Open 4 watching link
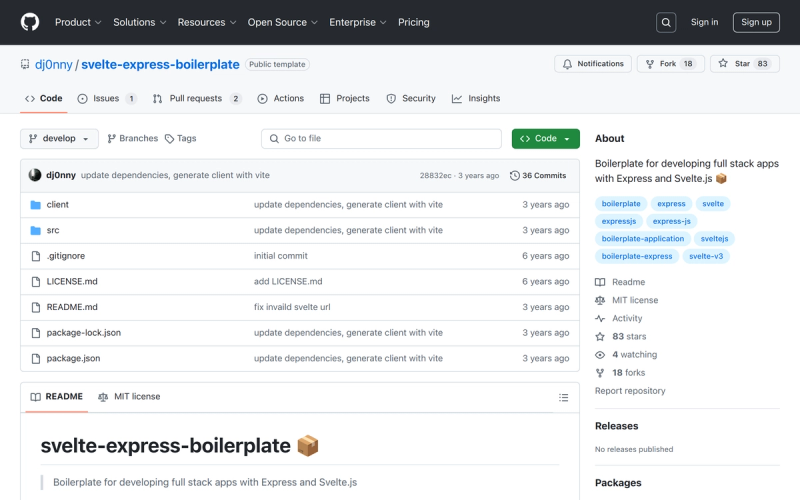800x500 pixels. pos(626,355)
